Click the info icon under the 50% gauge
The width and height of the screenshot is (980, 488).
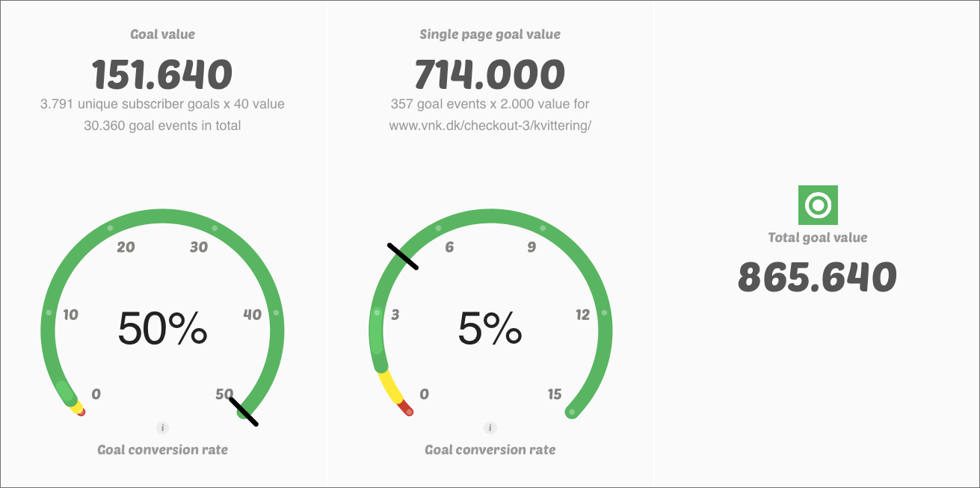(x=163, y=428)
